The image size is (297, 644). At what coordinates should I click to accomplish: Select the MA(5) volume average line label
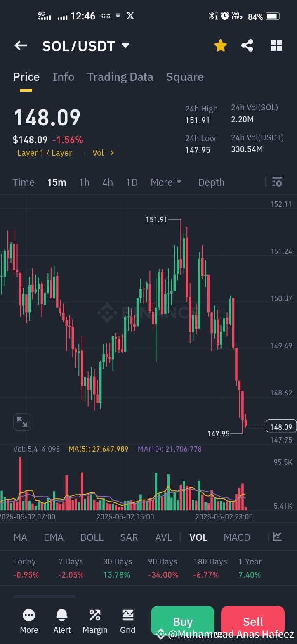click(x=98, y=449)
